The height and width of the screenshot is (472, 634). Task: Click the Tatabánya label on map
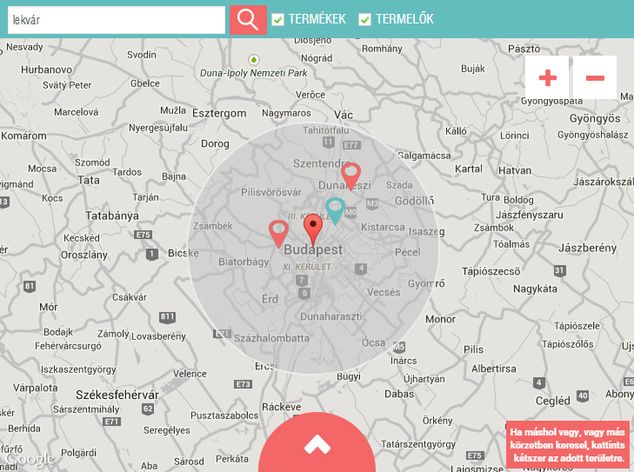coord(112,216)
